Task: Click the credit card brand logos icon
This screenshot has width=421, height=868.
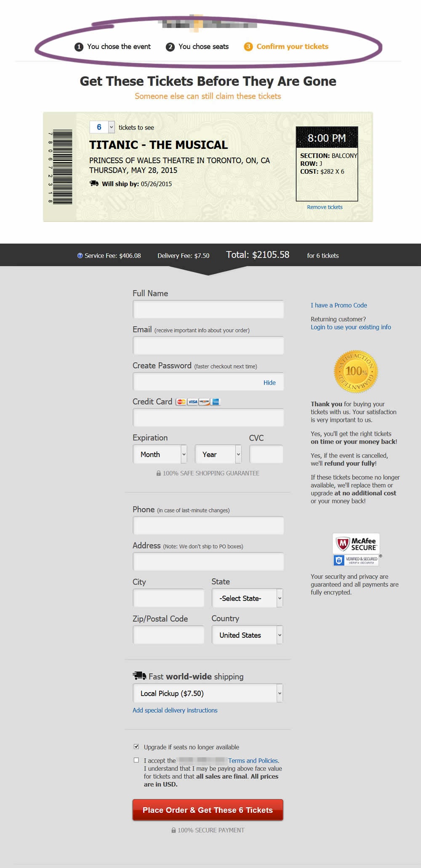Action: pyautogui.click(x=198, y=402)
